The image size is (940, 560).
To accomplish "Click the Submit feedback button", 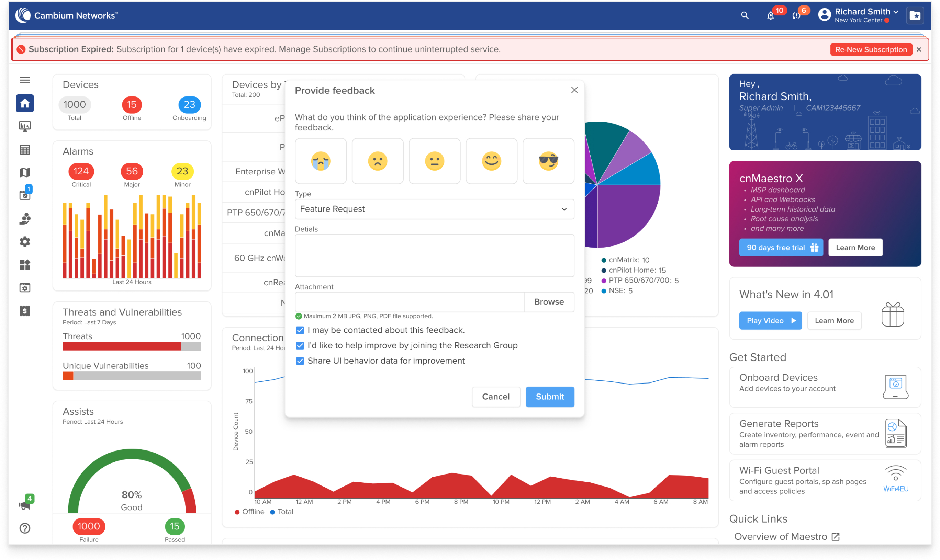I will pos(550,397).
